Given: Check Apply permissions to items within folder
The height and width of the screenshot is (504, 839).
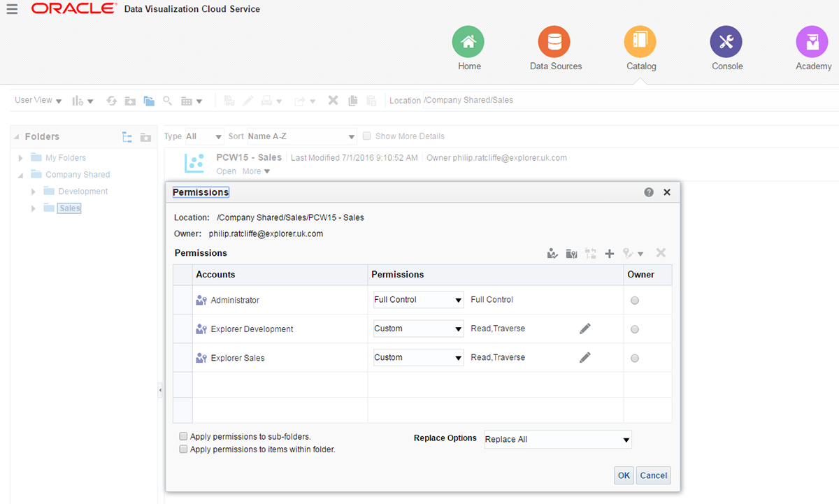Looking at the screenshot, I should tap(183, 449).
